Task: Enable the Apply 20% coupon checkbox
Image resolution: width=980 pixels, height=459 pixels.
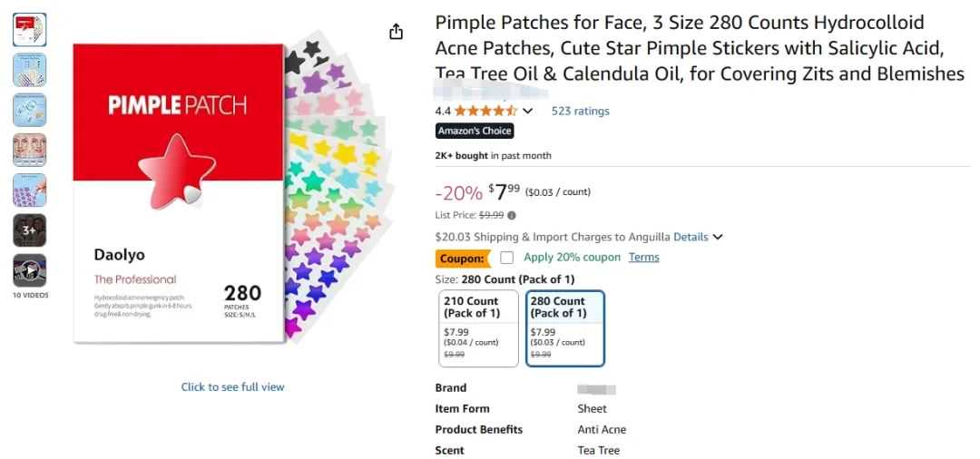Action: click(506, 258)
